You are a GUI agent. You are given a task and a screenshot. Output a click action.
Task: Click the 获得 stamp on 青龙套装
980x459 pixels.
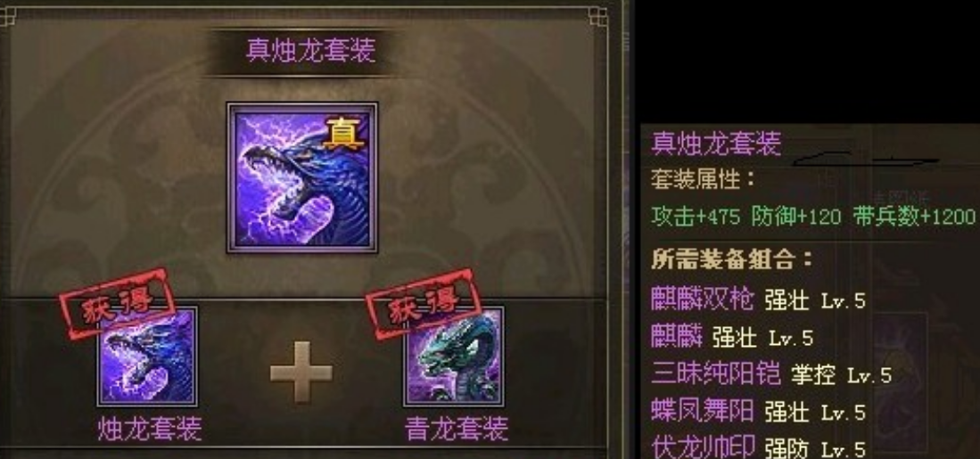[424, 304]
